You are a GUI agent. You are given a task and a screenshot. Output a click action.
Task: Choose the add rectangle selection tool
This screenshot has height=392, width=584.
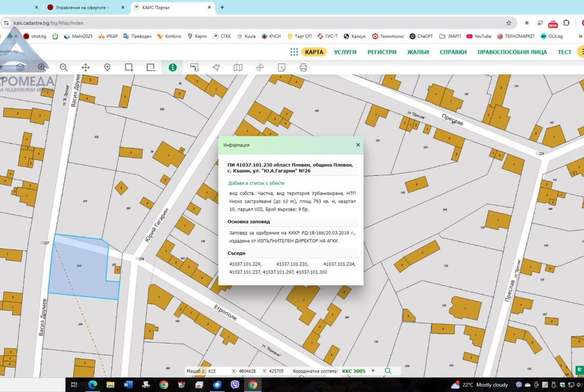coord(129,67)
